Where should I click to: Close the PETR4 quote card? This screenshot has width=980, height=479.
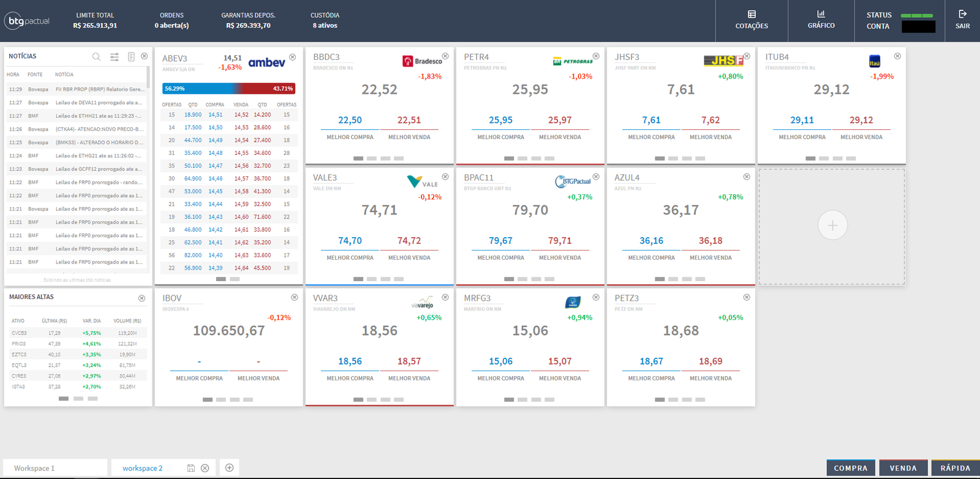click(x=596, y=56)
